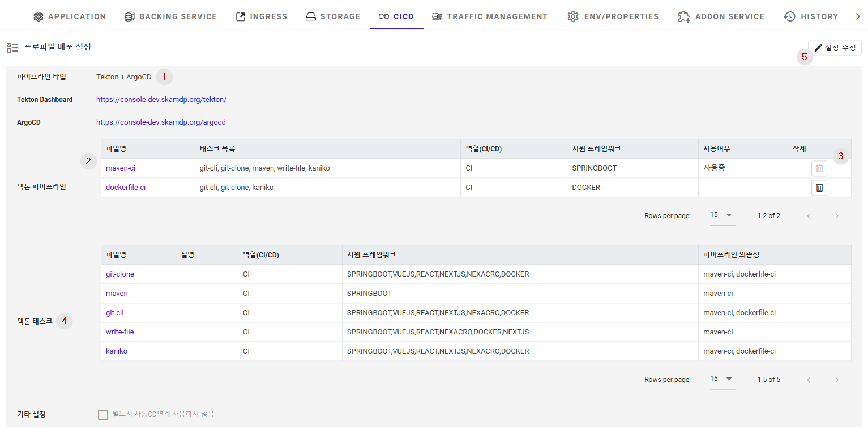Open the git-cli task link
This screenshot has width=868, height=429.
[x=115, y=313]
